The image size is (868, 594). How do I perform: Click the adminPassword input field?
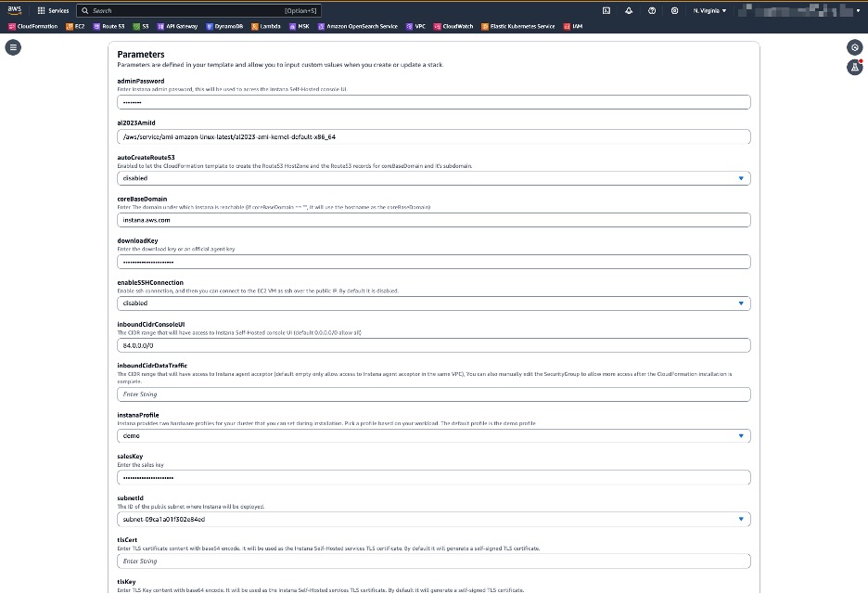click(x=434, y=102)
